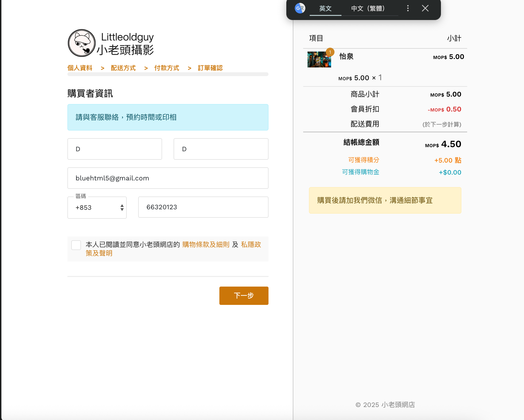Open translate options three-dot menu
Image resolution: width=524 pixels, height=420 pixels.
pyautogui.click(x=408, y=8)
